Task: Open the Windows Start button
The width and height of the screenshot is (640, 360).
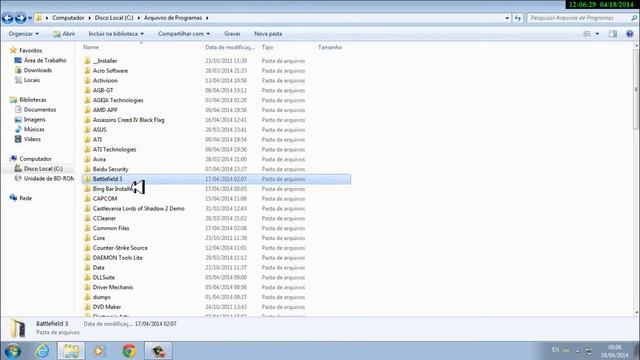Action: pyautogui.click(x=13, y=351)
